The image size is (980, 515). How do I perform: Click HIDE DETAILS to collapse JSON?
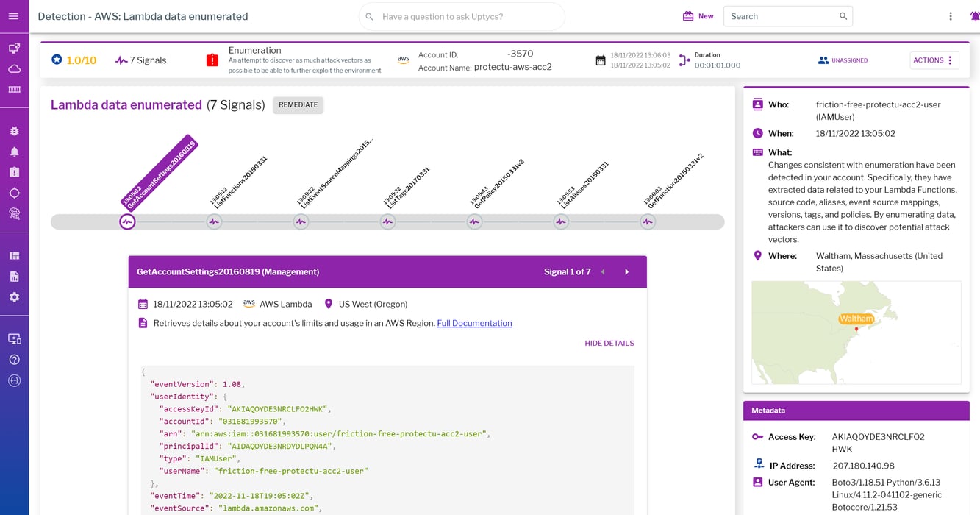tap(609, 343)
